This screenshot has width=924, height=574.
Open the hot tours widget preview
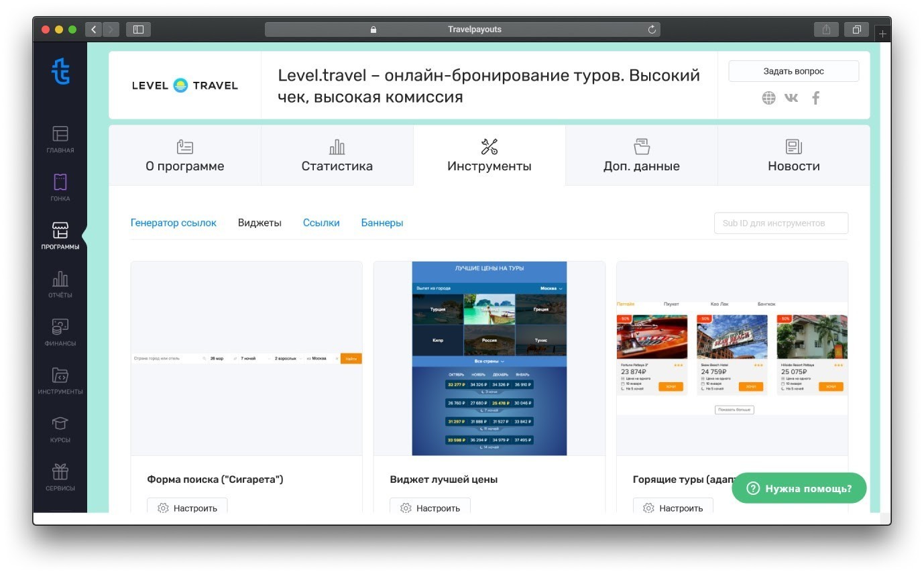tap(732, 359)
